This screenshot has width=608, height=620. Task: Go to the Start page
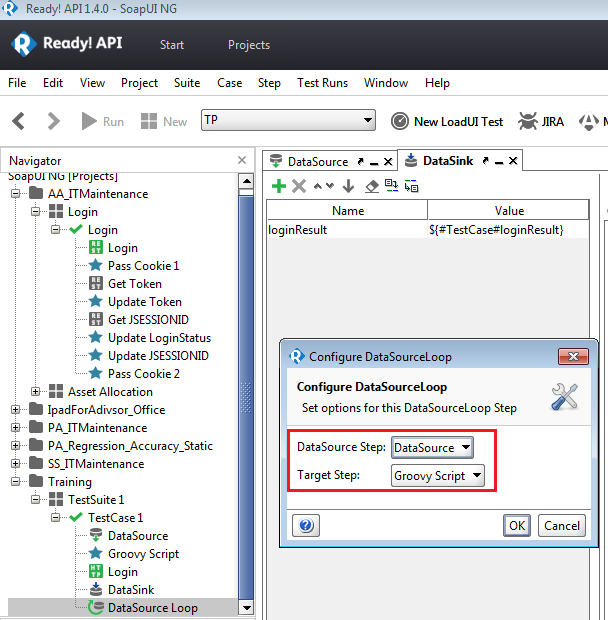point(172,45)
